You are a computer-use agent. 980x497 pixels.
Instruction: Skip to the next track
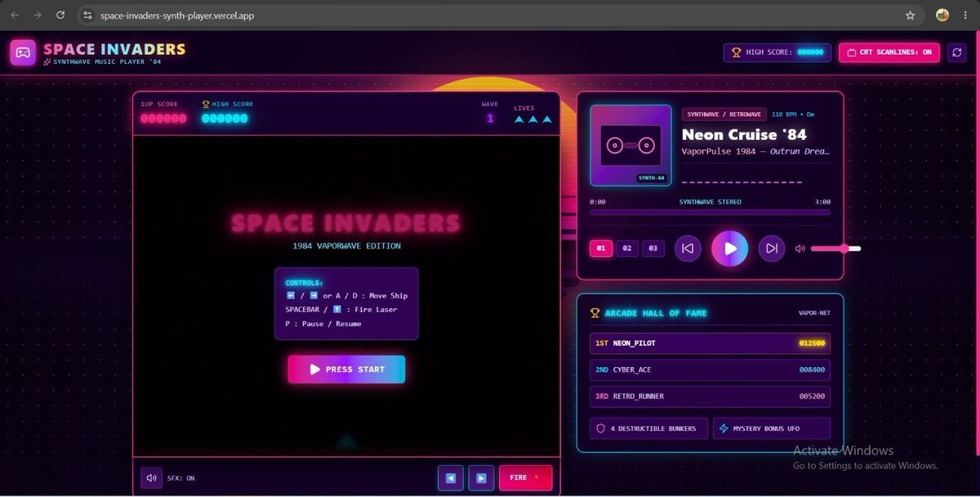(x=771, y=248)
